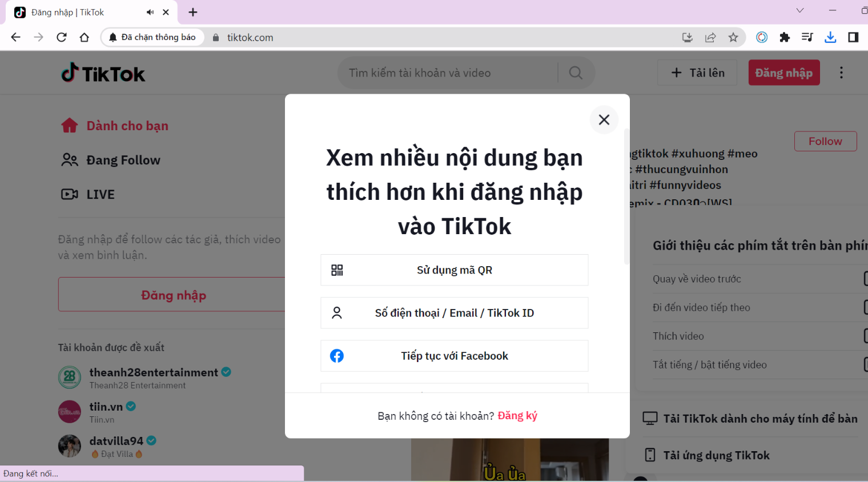Click the desktop monitor icon
The width and height of the screenshot is (868, 482).
tap(650, 419)
